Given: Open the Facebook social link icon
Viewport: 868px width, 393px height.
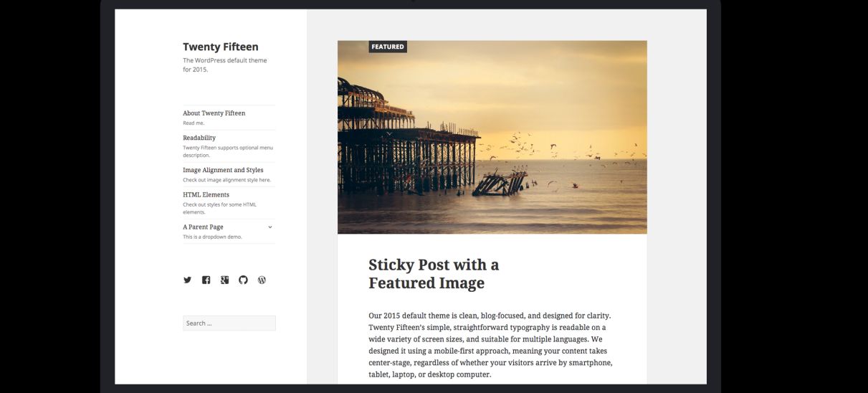Looking at the screenshot, I should [x=206, y=280].
